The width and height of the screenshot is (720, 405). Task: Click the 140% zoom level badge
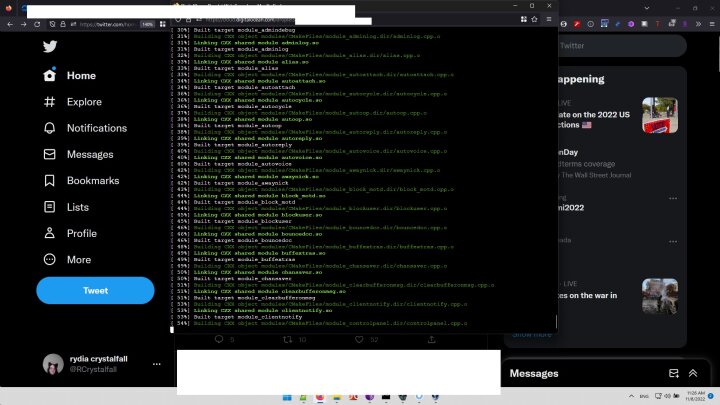click(x=147, y=24)
